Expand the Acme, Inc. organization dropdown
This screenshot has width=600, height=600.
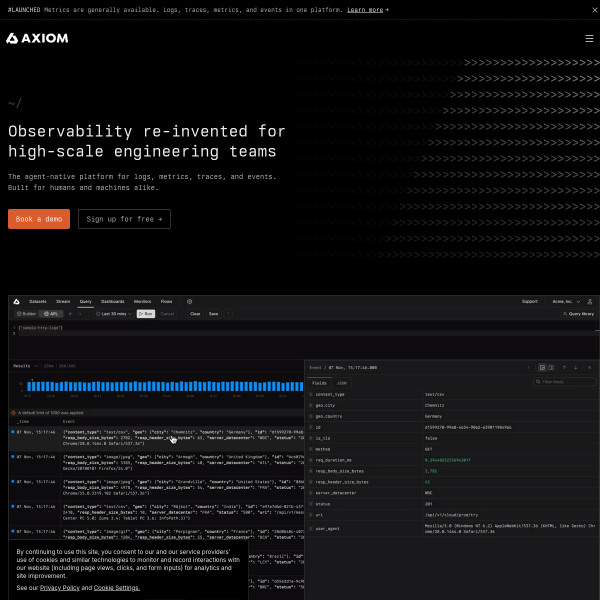point(566,302)
